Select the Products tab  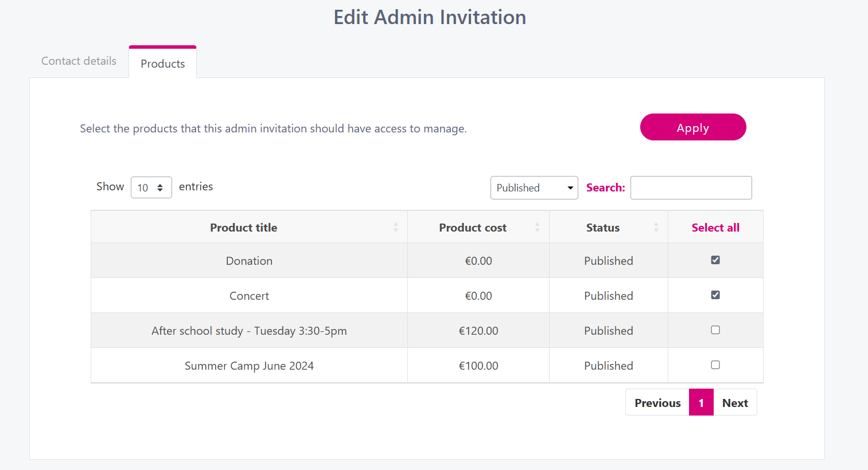162,64
